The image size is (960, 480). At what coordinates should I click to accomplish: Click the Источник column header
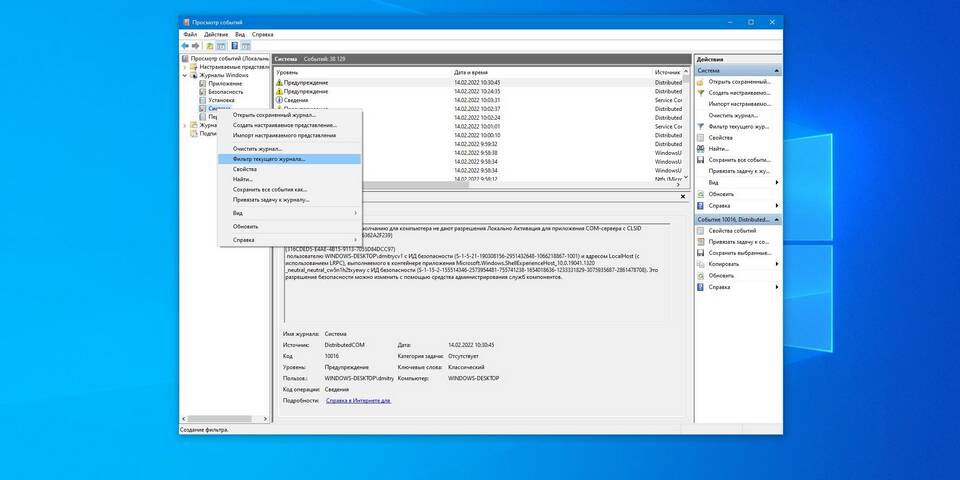click(x=667, y=72)
